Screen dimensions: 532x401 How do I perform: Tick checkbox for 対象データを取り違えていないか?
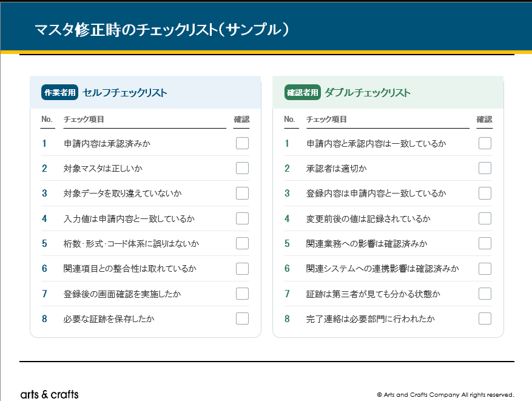(242, 193)
